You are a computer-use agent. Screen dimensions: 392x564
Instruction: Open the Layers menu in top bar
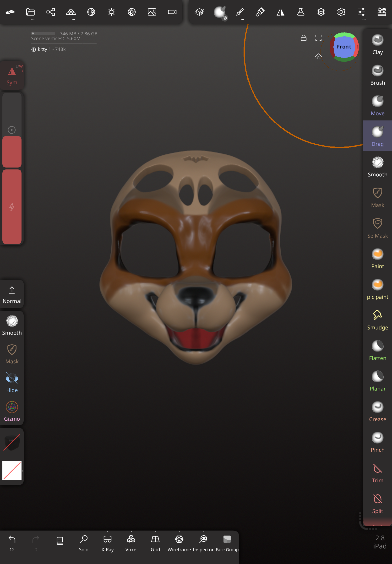coord(321,12)
